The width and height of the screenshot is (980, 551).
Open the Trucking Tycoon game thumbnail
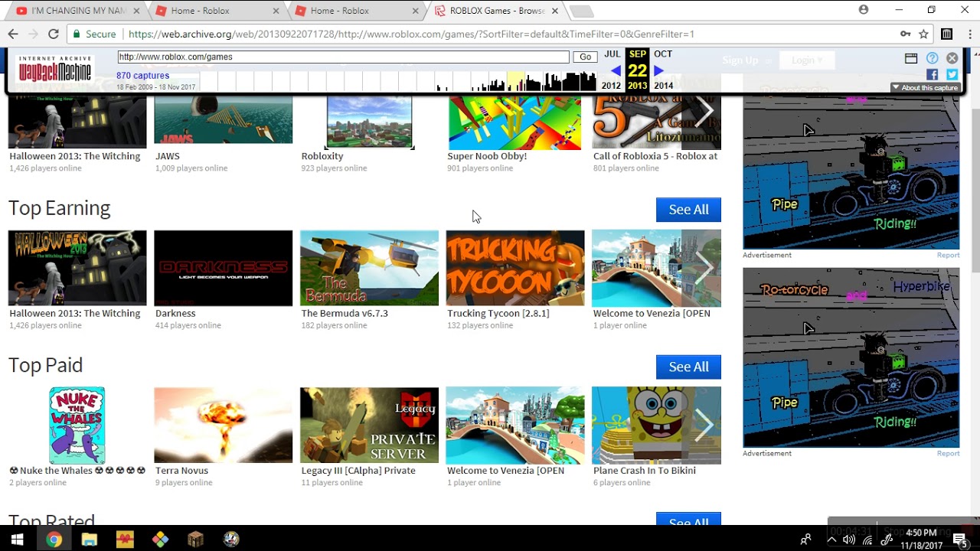pos(515,268)
